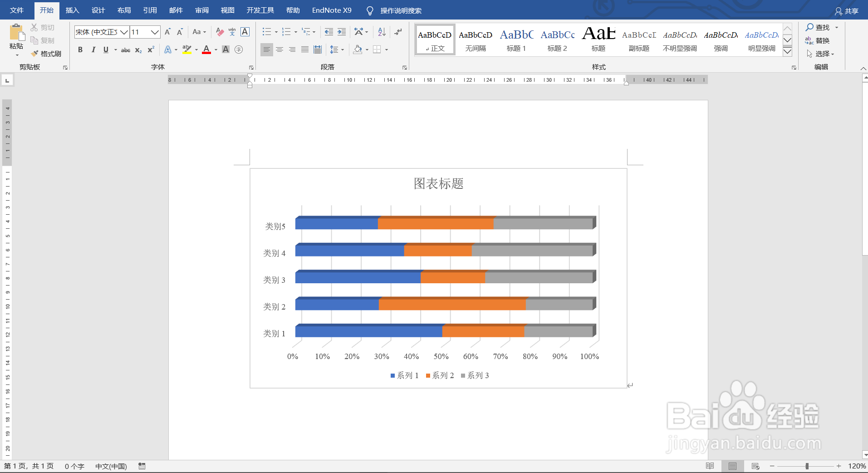Apply the 标题 1 style
The height and width of the screenshot is (473, 868).
pyautogui.click(x=516, y=39)
